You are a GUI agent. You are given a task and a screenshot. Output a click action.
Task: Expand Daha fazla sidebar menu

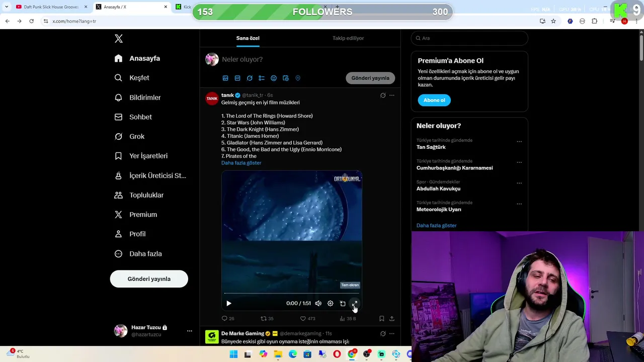coord(138,254)
